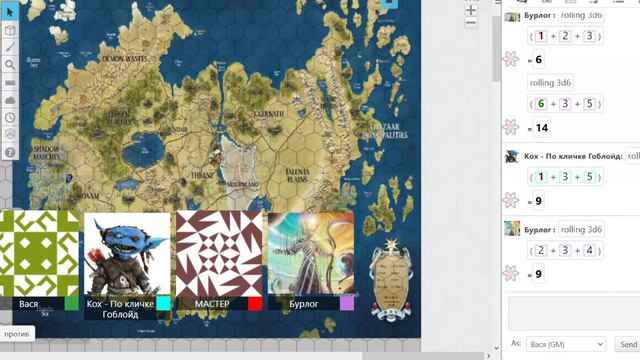The width and height of the screenshot is (640, 360).
Task: Click Кох's cyan player color swatch
Action: pos(163,304)
